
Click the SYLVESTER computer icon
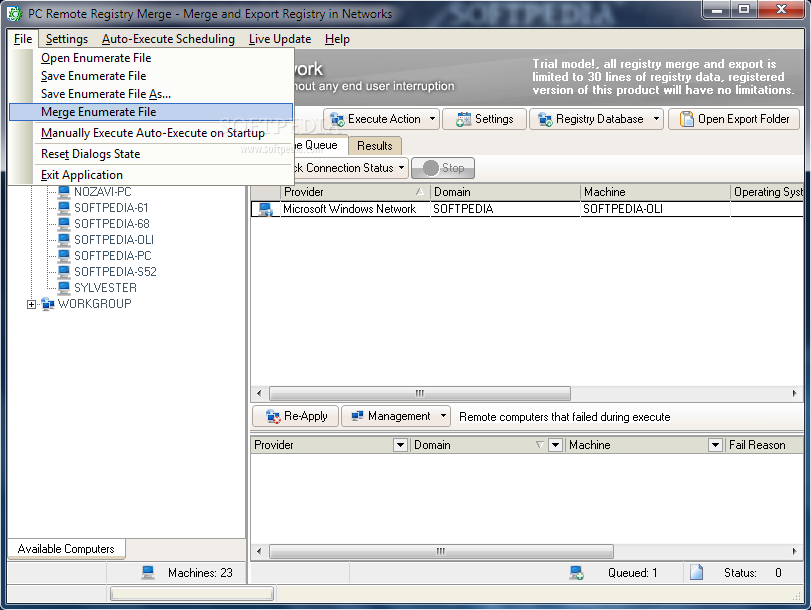64,288
